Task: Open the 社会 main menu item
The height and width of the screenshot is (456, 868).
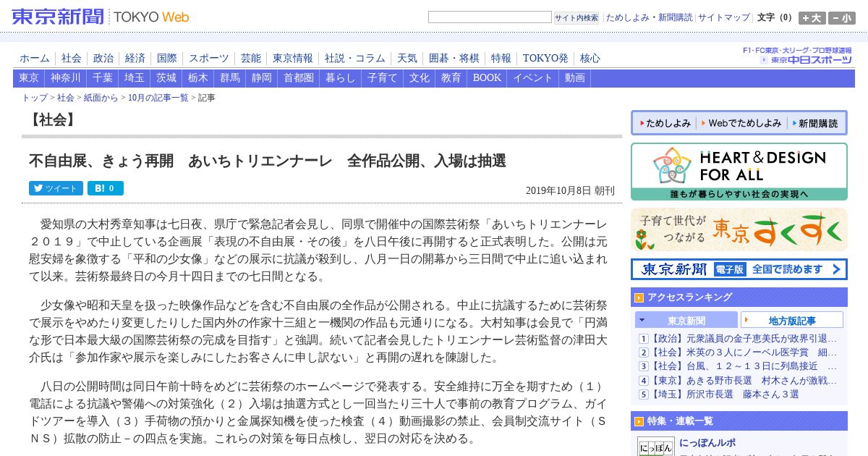Action: pyautogui.click(x=72, y=58)
